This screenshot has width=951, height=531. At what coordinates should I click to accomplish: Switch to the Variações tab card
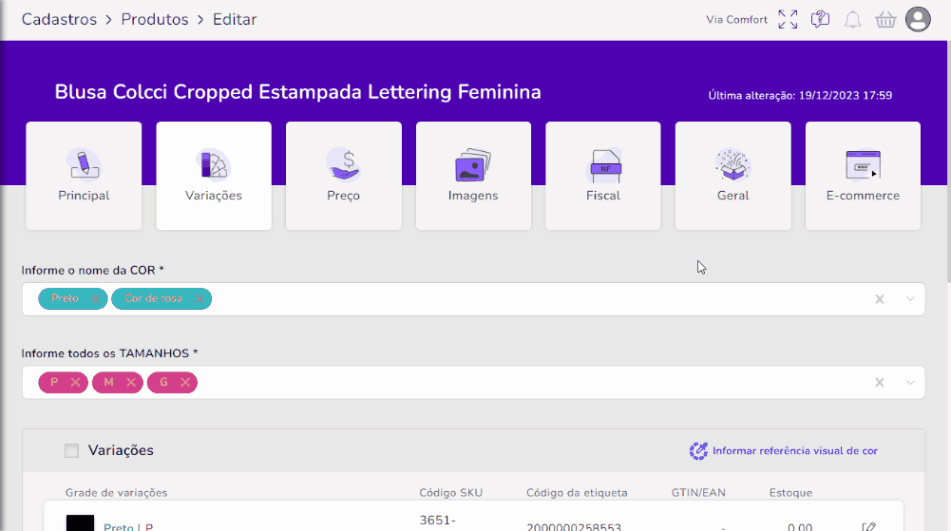click(x=213, y=176)
